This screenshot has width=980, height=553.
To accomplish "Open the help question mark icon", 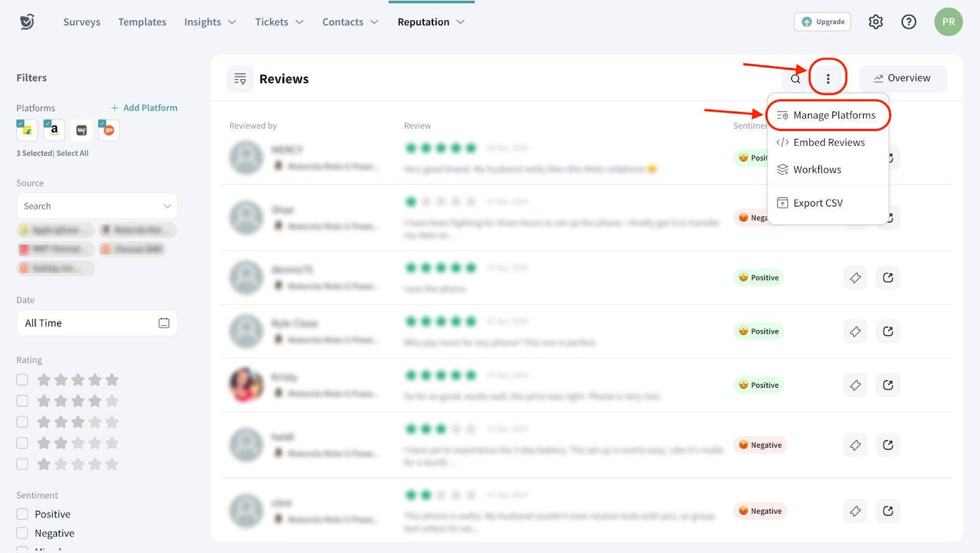I will 908,22.
